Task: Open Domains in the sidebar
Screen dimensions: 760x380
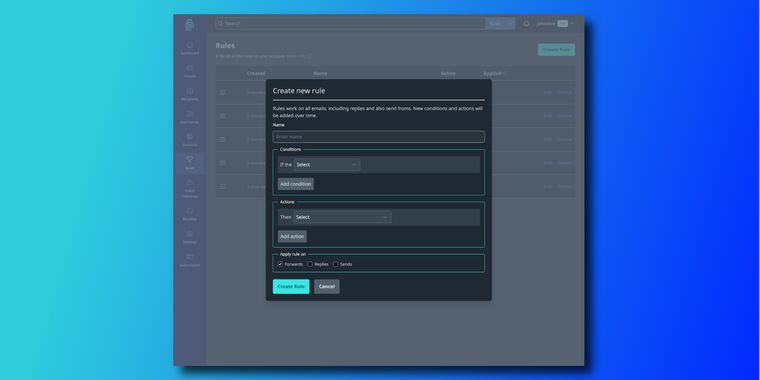Action: (190, 140)
